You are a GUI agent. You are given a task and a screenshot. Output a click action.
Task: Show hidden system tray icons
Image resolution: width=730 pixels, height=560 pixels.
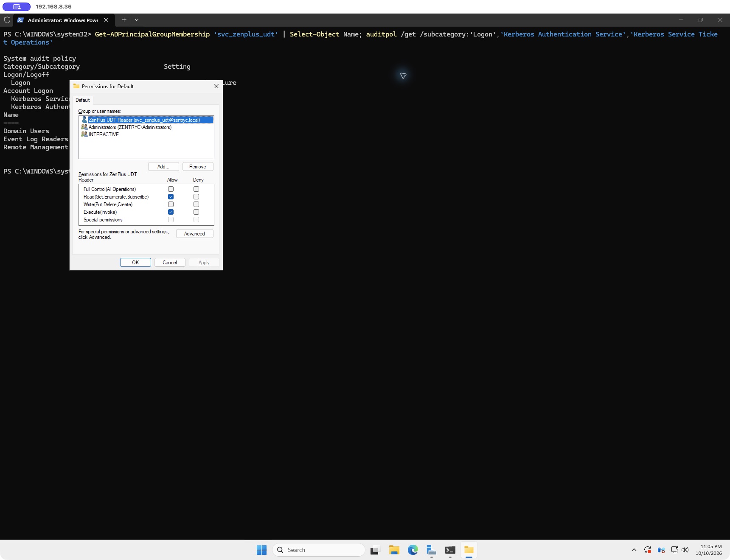coord(634,550)
